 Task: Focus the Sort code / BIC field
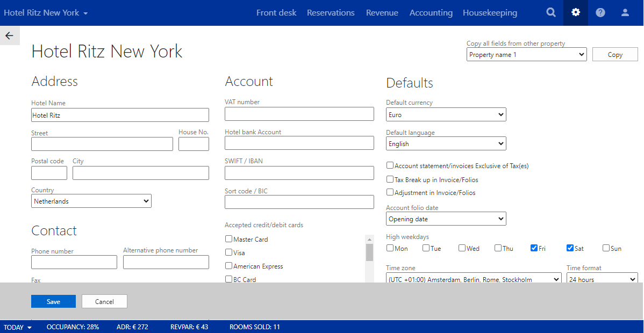point(299,202)
